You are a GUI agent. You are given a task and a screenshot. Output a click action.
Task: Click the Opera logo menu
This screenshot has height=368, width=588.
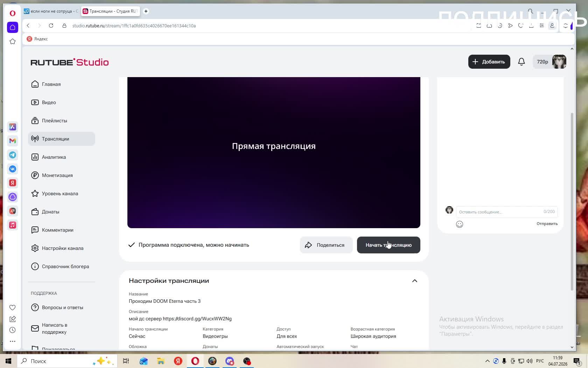[13, 13]
